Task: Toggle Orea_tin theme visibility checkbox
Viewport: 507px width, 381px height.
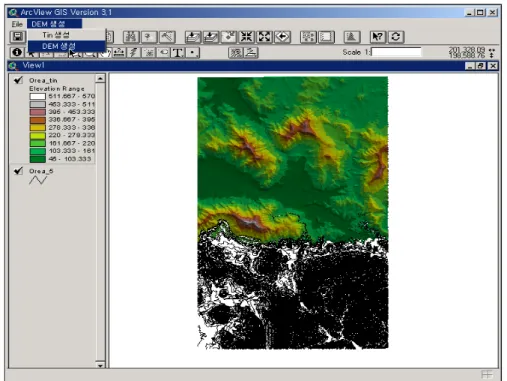Action: pyautogui.click(x=18, y=80)
